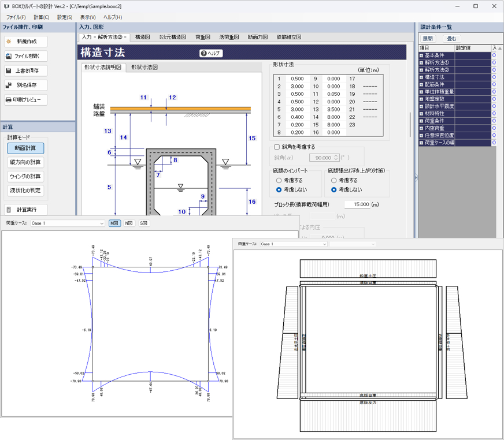Viewport: 504px width, 440px height.
Task: Open the 荷重ケース dropdown in the moment diagram window
Action: 68,223
